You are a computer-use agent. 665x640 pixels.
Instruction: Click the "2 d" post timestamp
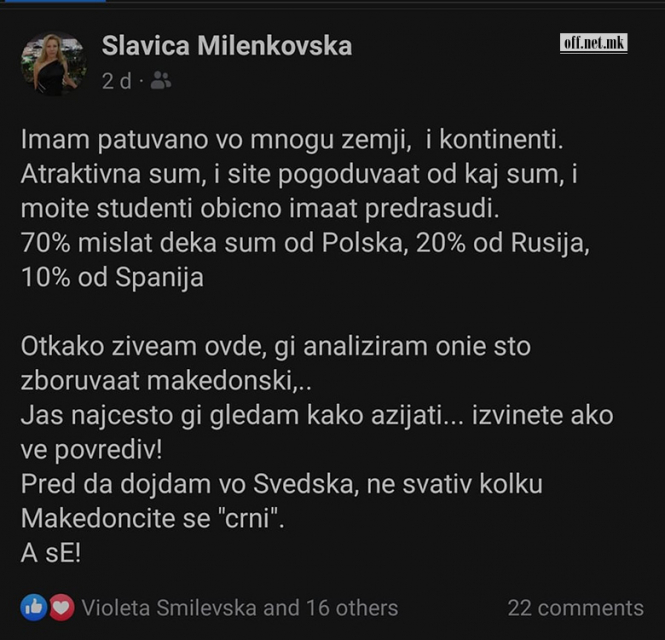click(117, 81)
